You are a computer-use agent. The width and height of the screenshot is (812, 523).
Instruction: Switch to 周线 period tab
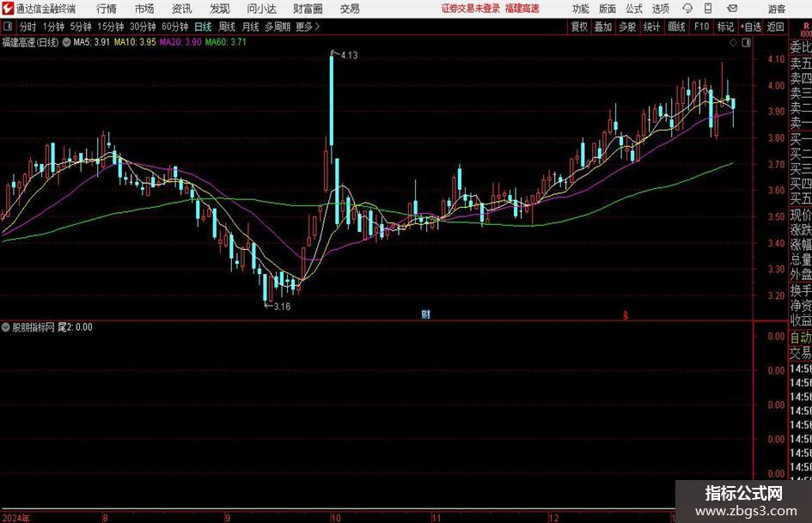point(226,27)
